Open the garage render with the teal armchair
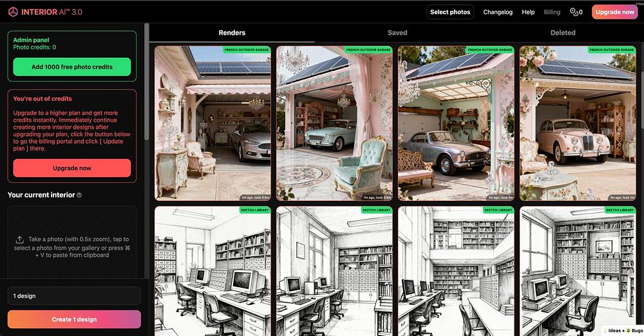The image size is (644, 336). 334,123
